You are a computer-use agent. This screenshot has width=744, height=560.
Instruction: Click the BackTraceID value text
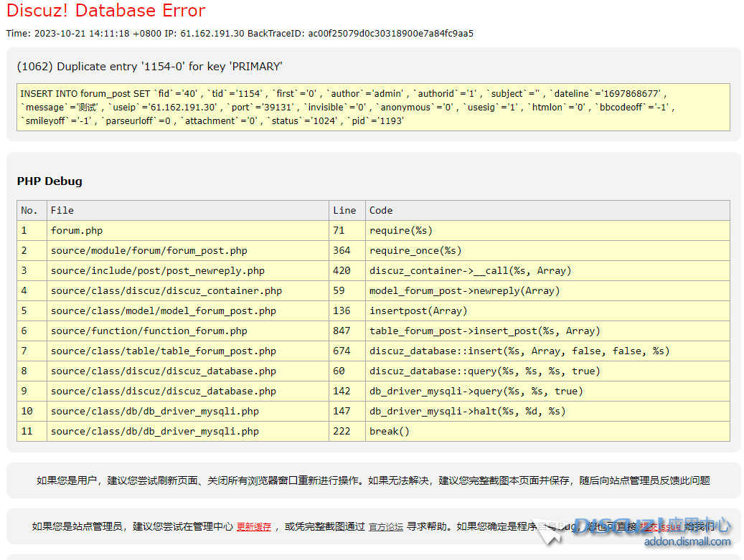pos(390,34)
